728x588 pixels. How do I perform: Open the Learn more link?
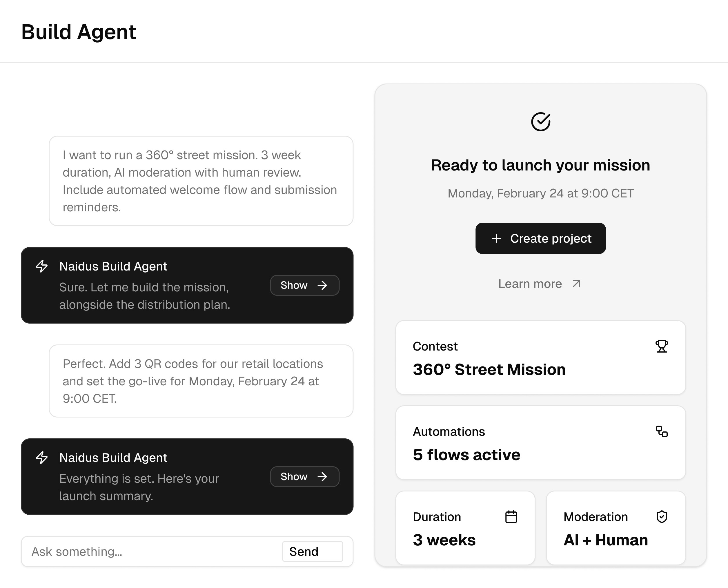point(530,284)
